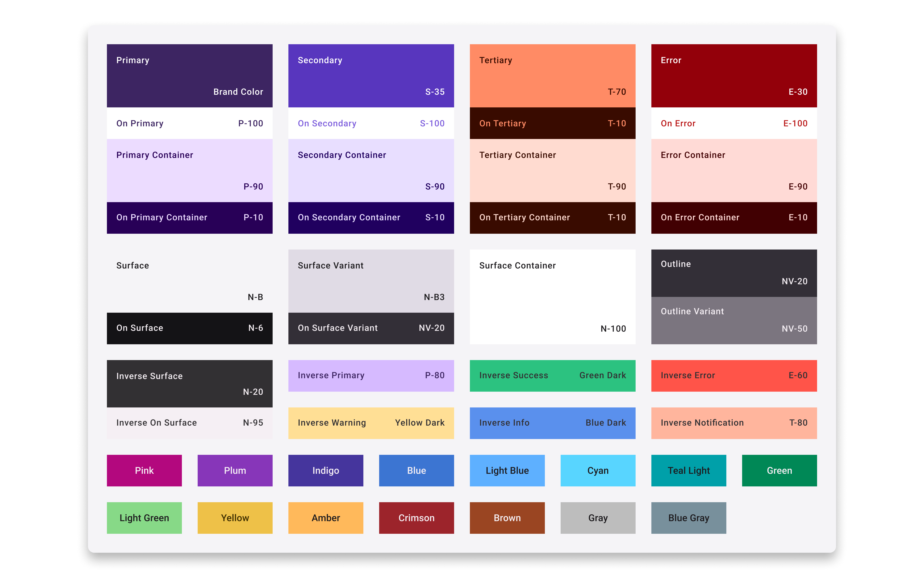This screenshot has height=578, width=924.
Task: Select the On Surface N-6 swatch
Action: [x=189, y=328]
